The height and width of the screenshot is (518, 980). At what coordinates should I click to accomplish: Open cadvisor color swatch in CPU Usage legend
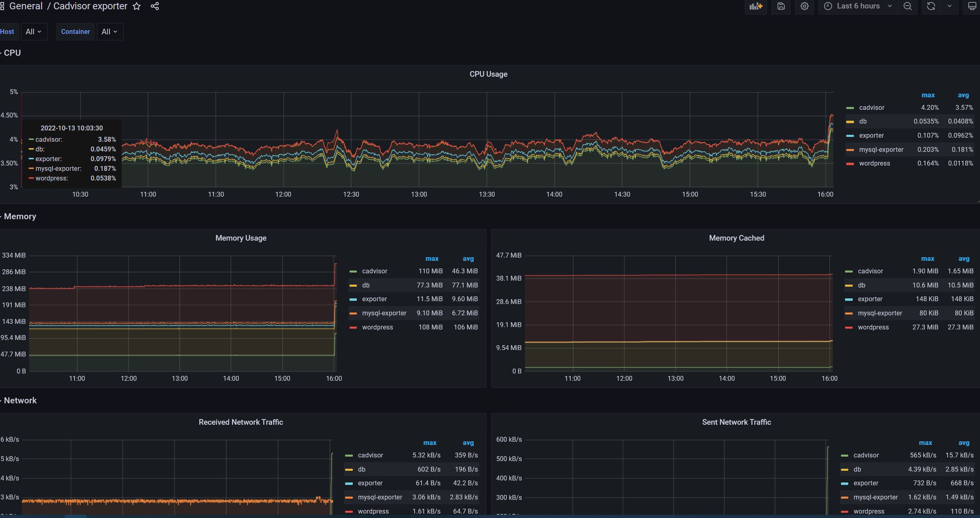850,108
